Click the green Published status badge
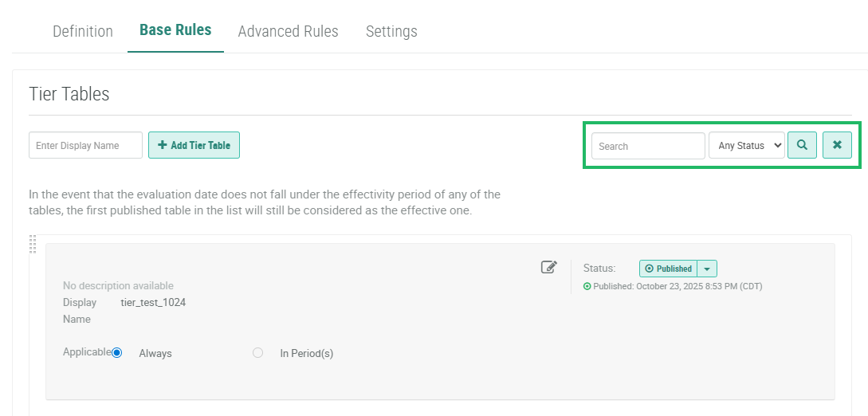The height and width of the screenshot is (416, 868). (x=668, y=269)
